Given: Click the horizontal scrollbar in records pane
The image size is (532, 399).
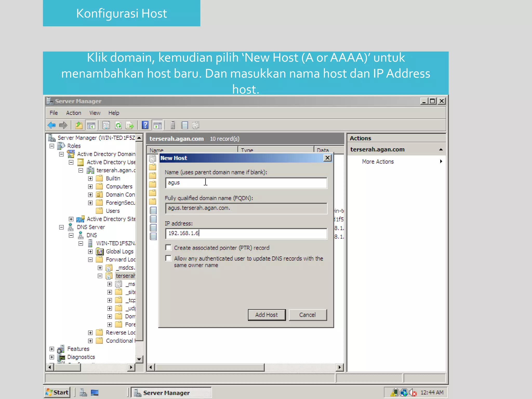Looking at the screenshot, I should [x=210, y=367].
